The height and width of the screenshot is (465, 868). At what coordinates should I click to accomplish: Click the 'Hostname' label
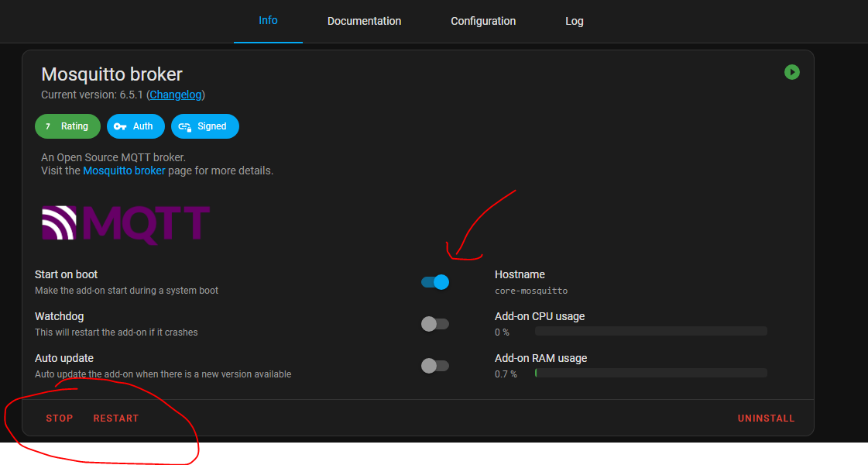[x=520, y=274]
